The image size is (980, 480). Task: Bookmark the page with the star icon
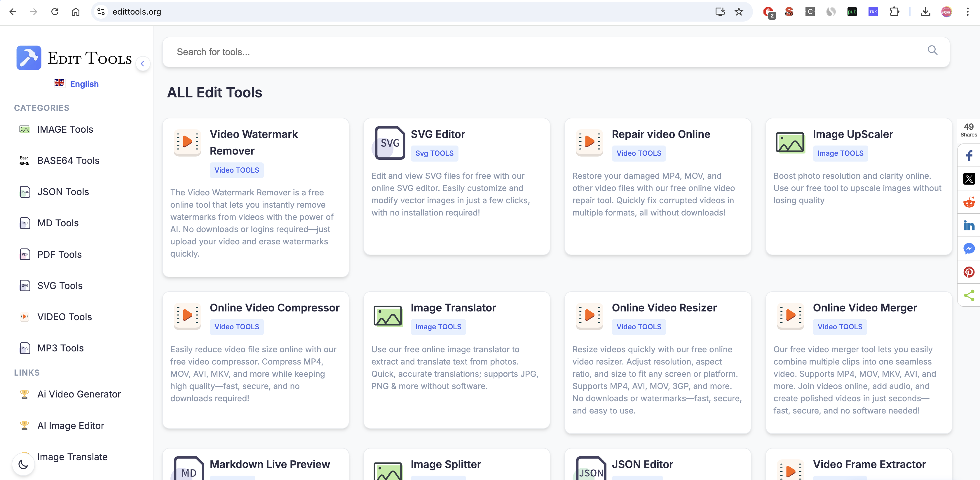(x=738, y=12)
